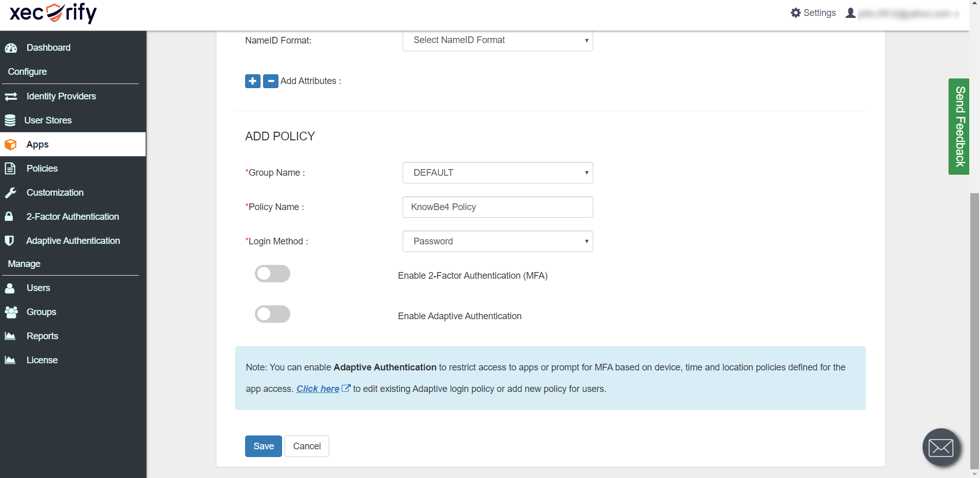Click the user profile icon in header
980x478 pixels.
(850, 13)
